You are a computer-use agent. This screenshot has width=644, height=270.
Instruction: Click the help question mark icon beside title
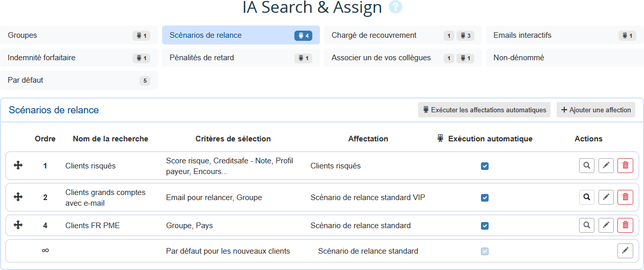pos(396,7)
